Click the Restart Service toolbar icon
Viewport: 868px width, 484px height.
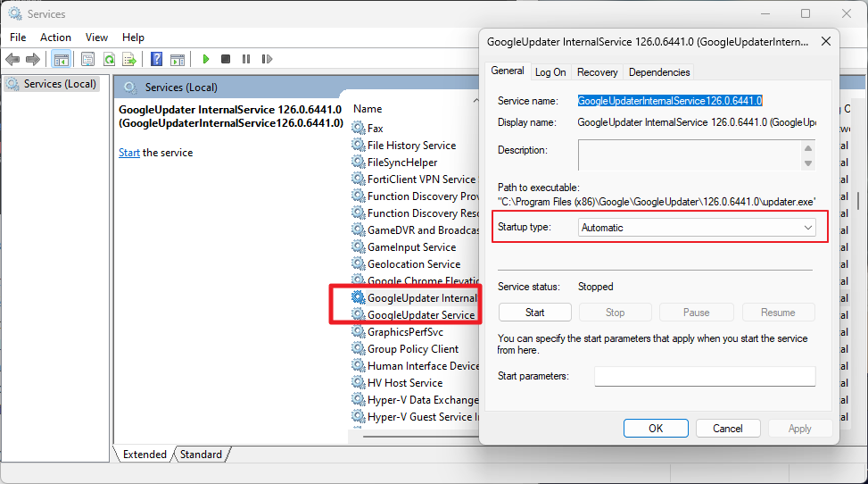267,59
